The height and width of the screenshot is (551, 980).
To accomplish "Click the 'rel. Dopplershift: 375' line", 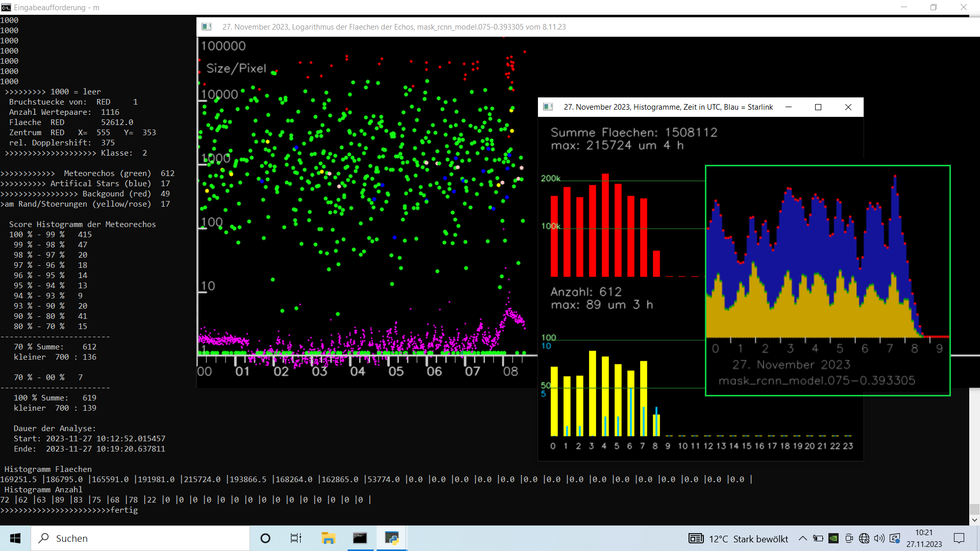I will coord(62,143).
